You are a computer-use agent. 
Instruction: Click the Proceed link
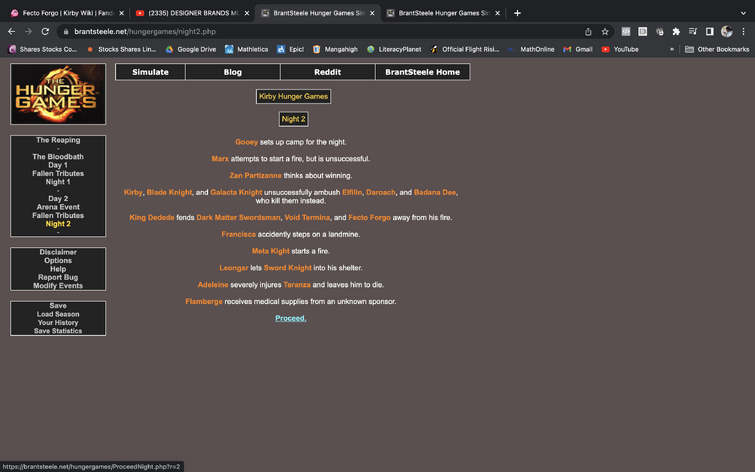290,318
